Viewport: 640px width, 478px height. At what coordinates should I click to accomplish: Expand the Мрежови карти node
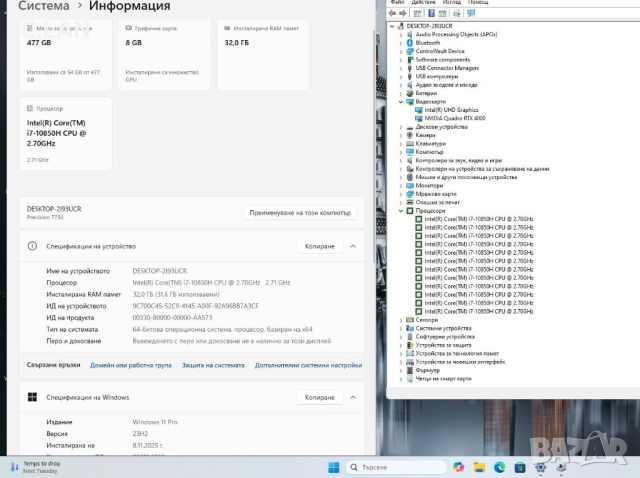(400, 194)
